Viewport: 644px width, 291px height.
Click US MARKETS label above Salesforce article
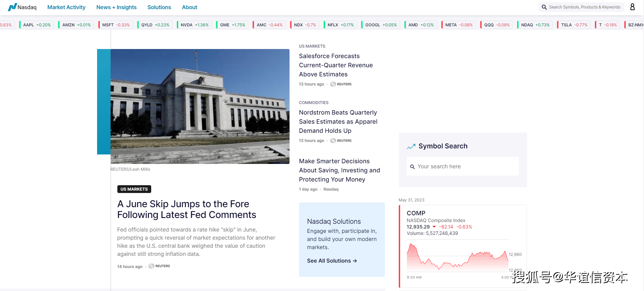(312, 46)
